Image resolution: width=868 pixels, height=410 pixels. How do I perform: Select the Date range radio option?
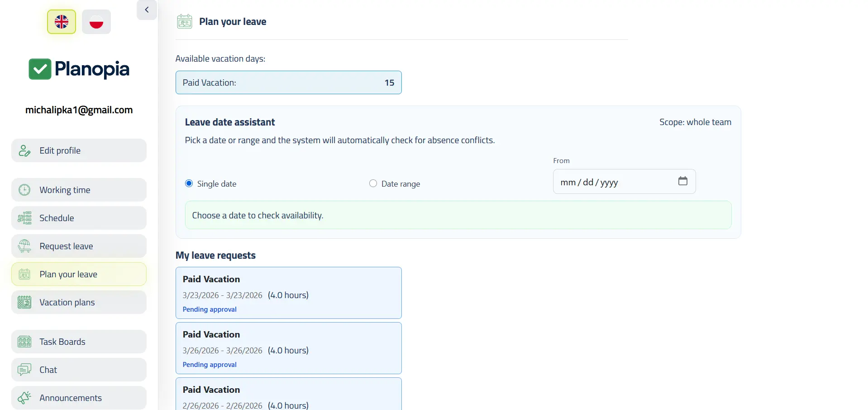click(x=373, y=183)
